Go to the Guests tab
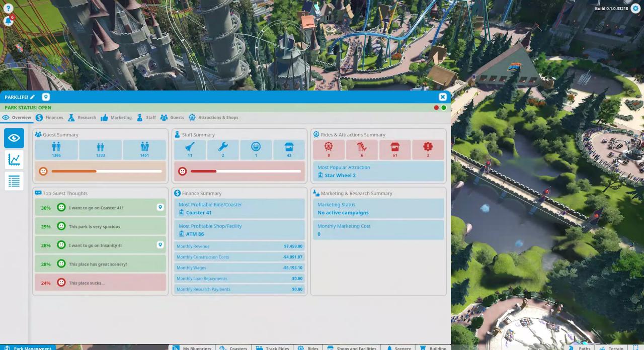Viewport: 644px width, 350px height. pos(172,118)
